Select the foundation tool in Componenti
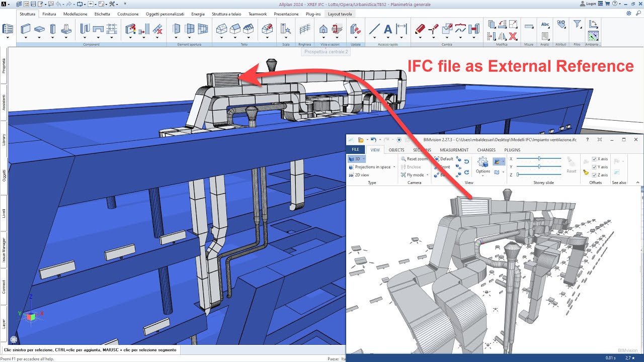 tap(66, 29)
